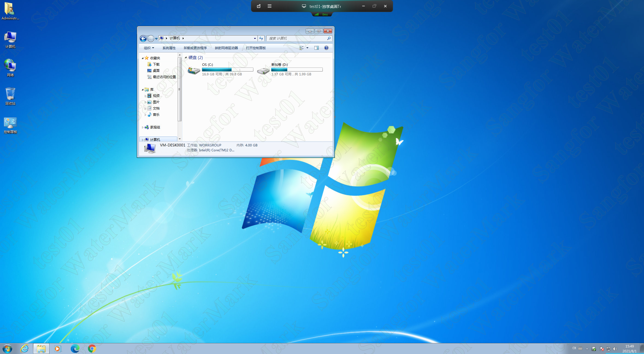Launch Microsoft Edge from taskbar
Screen dimensions: 644x354
(x=75, y=349)
